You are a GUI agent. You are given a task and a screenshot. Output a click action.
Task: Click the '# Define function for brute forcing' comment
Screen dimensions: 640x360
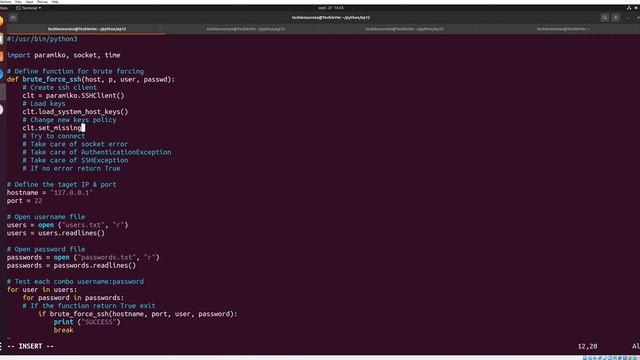76,71
